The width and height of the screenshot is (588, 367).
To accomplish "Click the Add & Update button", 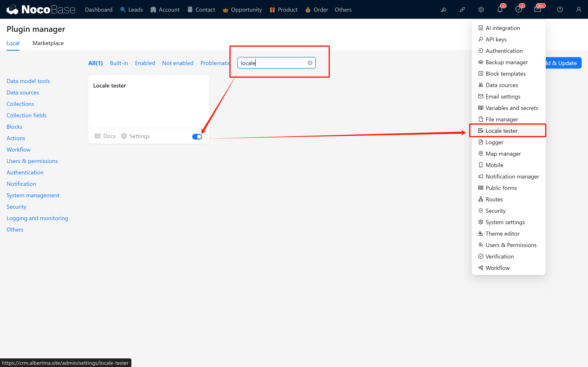I will tap(564, 63).
